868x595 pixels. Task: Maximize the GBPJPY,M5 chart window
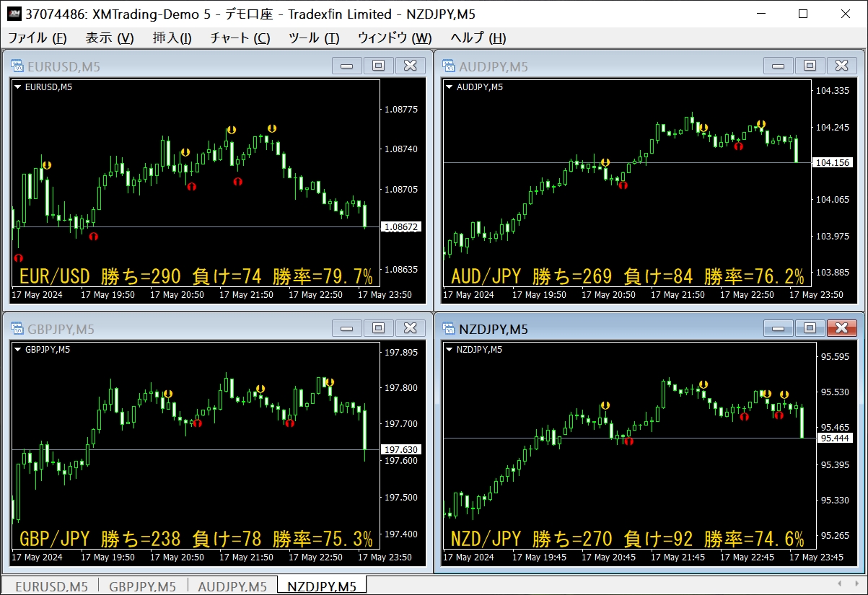coord(378,328)
